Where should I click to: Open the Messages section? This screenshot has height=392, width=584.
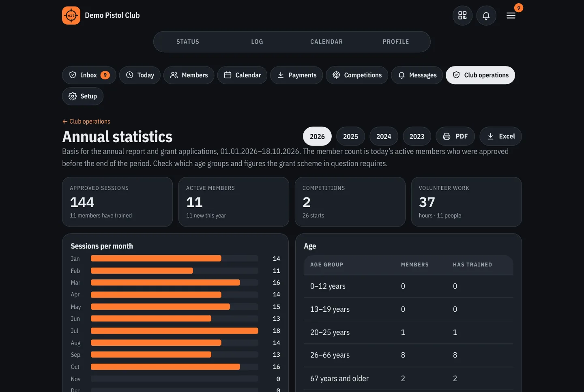pyautogui.click(x=417, y=75)
